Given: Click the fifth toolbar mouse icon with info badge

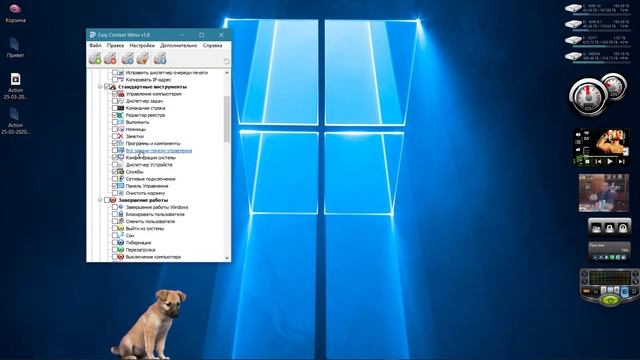Looking at the screenshot, I should 160,58.
